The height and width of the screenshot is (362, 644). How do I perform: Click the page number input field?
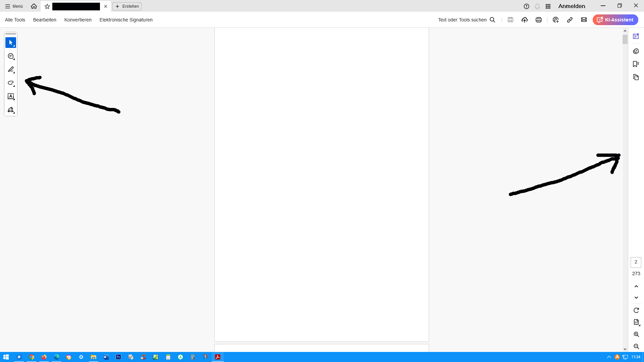tap(636, 262)
